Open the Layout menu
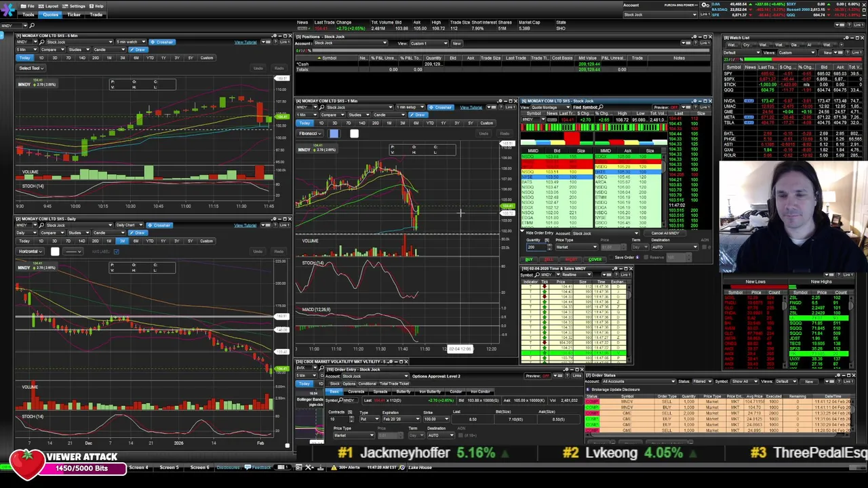 click(48, 6)
